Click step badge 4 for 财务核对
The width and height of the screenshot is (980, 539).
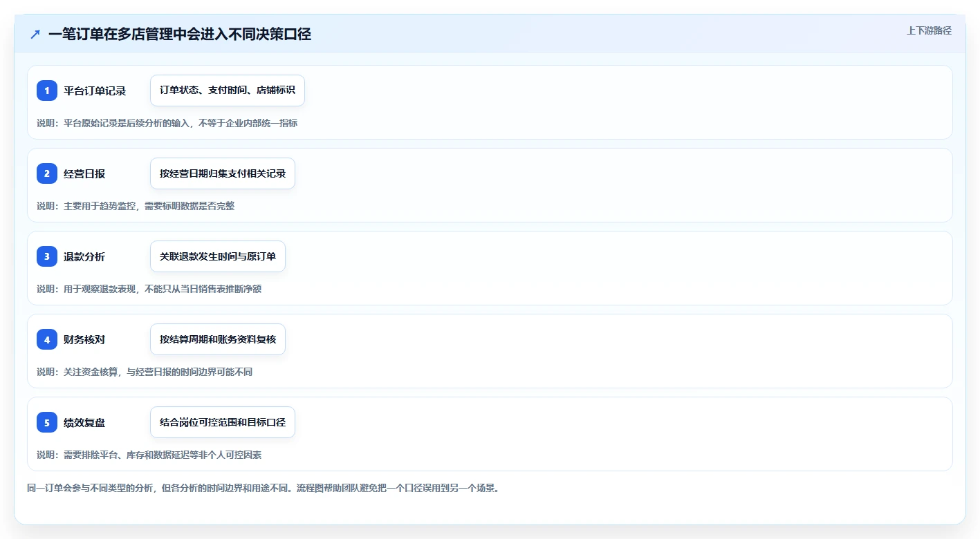[47, 339]
